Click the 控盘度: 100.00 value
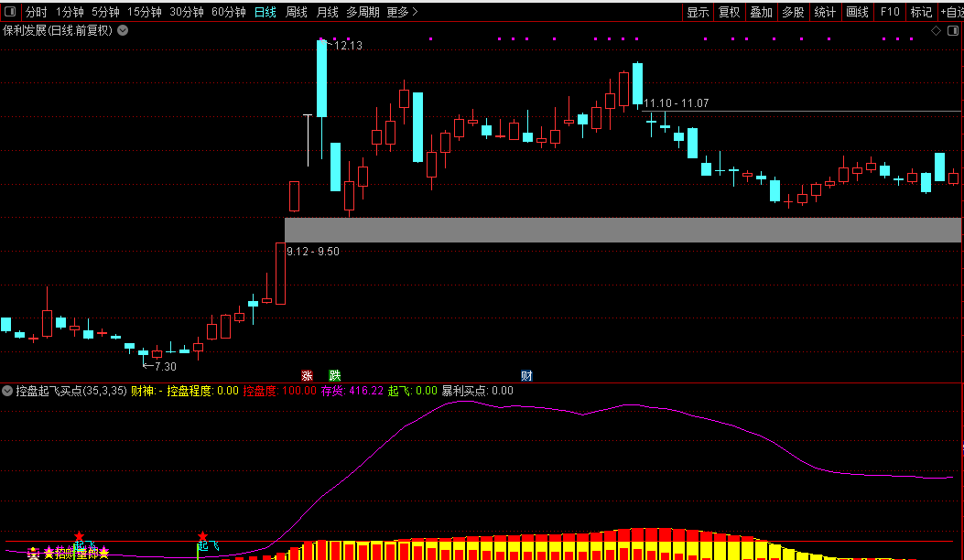 pyautogui.click(x=280, y=391)
